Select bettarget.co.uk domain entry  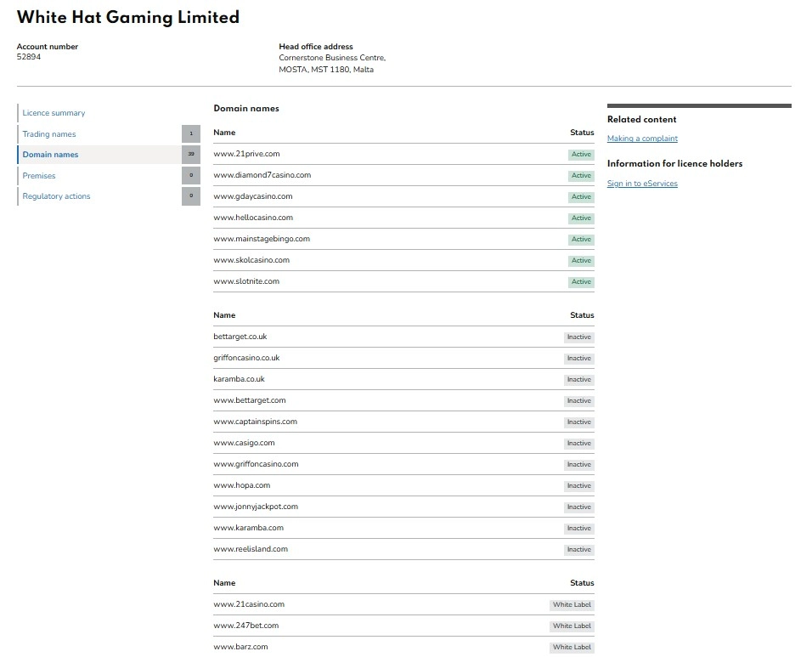240,337
